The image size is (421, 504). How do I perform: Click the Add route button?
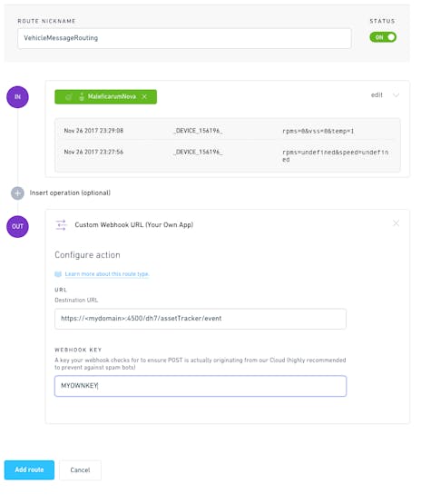29,469
